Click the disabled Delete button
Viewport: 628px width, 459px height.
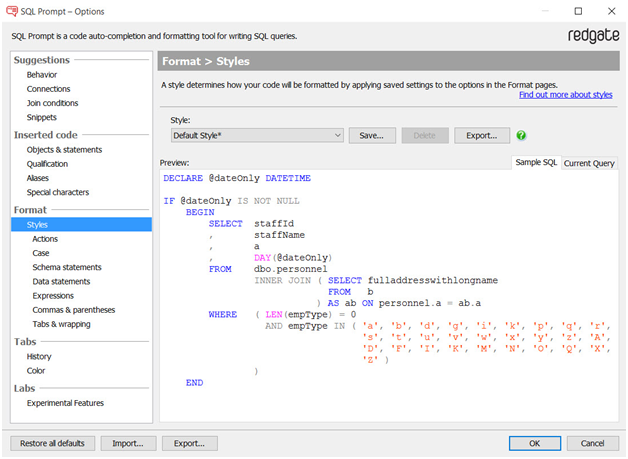coord(425,135)
